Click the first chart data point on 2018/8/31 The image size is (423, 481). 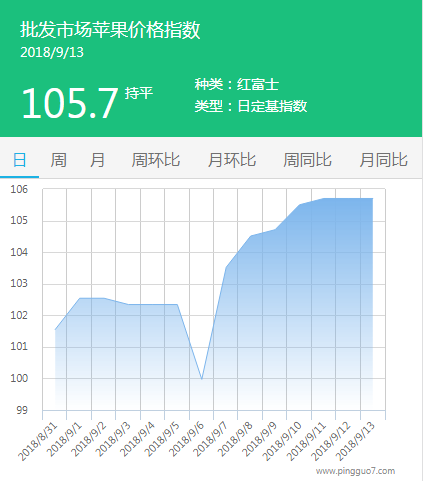coord(55,330)
